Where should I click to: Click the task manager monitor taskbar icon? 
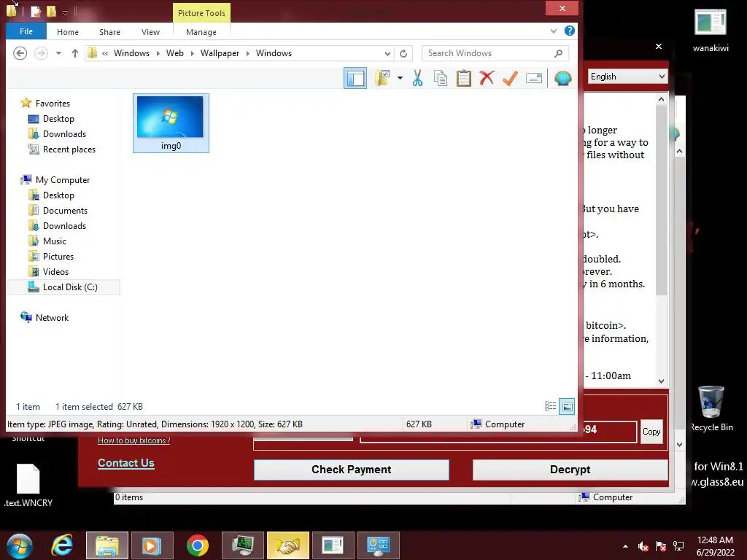click(x=242, y=545)
